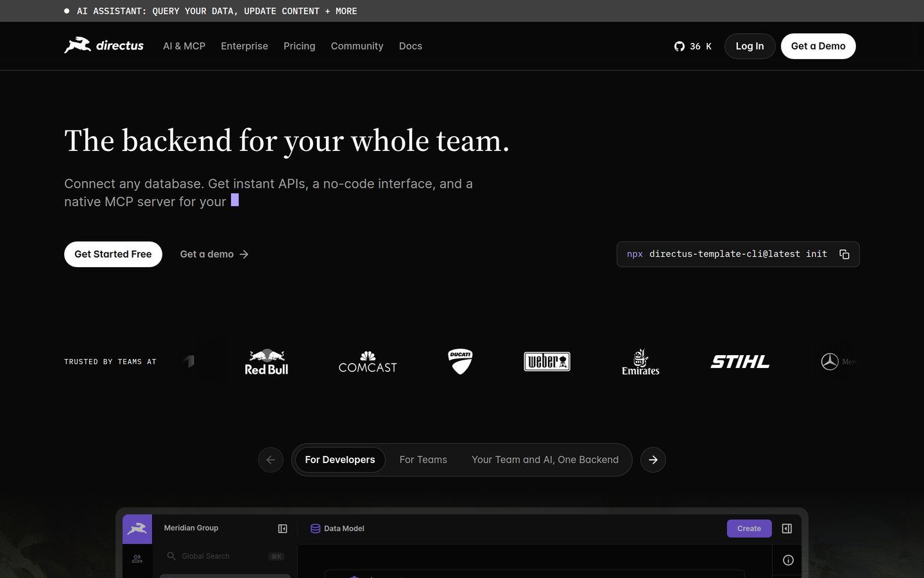Click the Emirates logo
924x578 pixels.
(x=640, y=362)
